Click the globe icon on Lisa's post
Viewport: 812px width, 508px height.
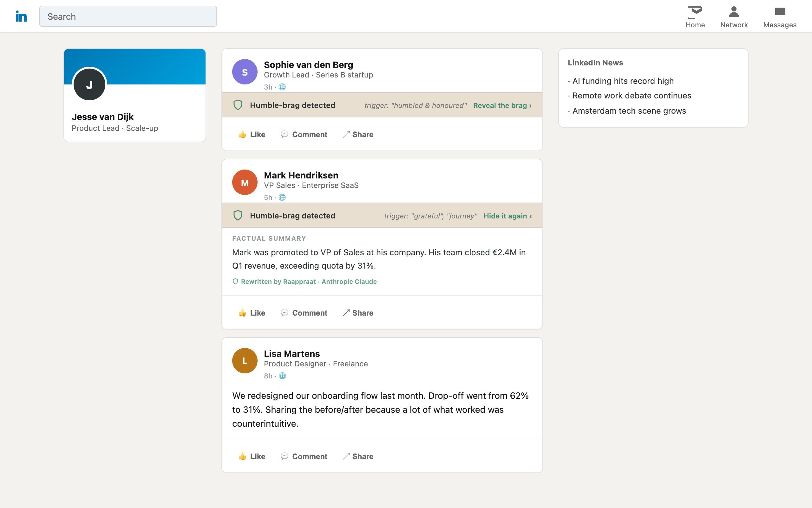(282, 376)
